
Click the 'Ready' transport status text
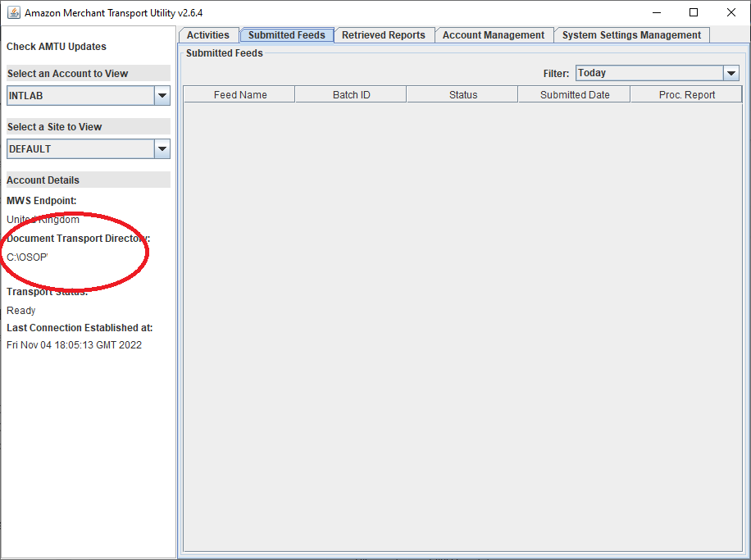tap(21, 311)
